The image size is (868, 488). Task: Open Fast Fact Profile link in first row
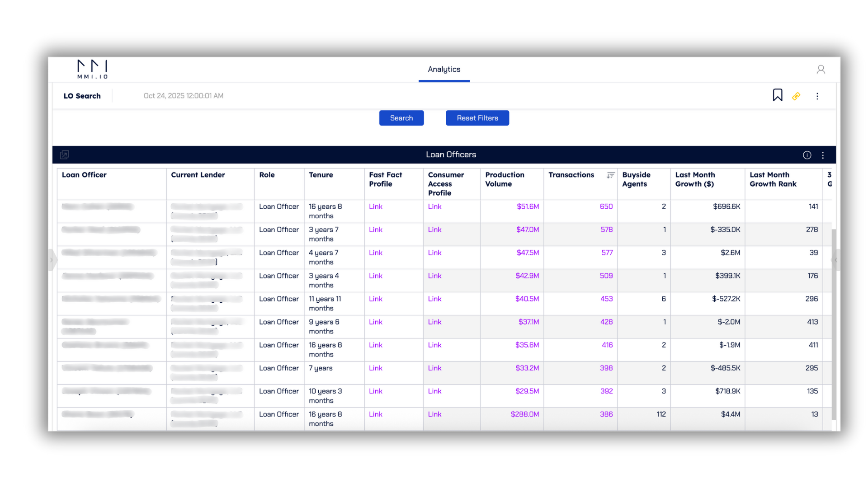[x=375, y=206]
